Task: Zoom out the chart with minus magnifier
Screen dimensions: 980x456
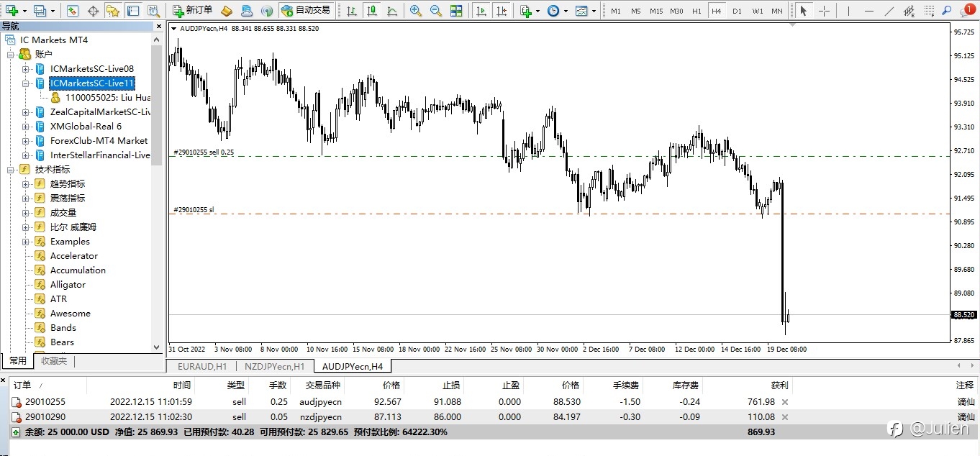Action: (x=436, y=11)
